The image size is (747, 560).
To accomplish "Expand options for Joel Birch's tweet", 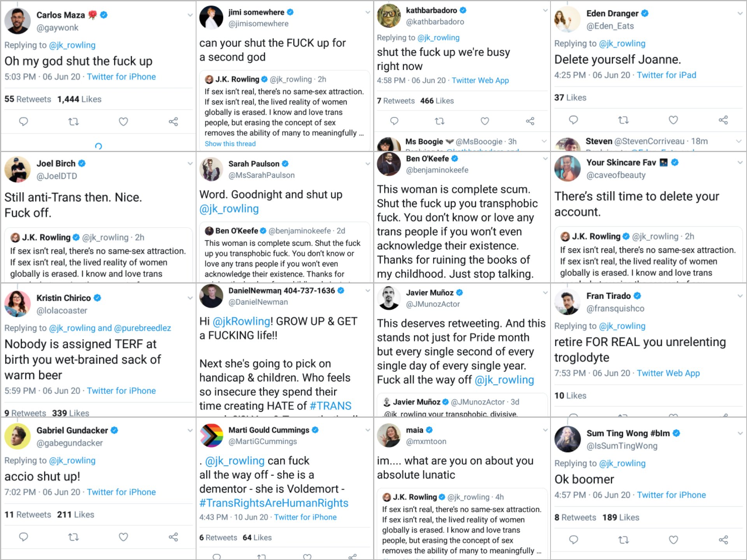I will click(190, 164).
